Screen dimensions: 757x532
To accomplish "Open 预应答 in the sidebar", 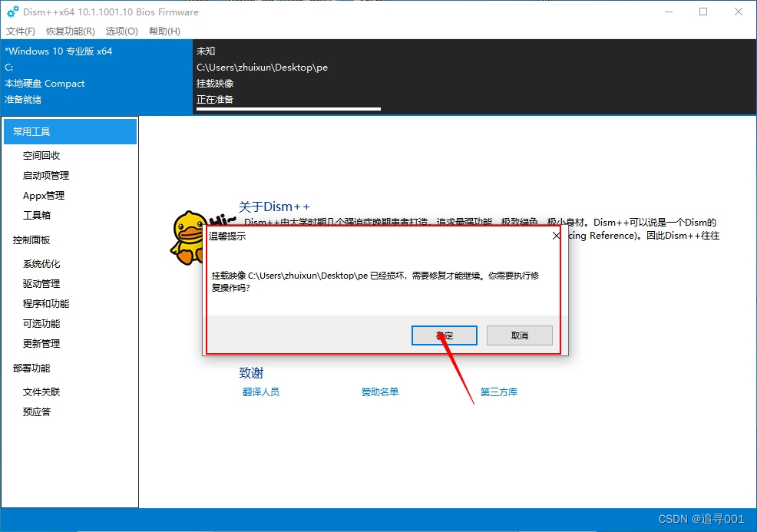I will (x=37, y=411).
